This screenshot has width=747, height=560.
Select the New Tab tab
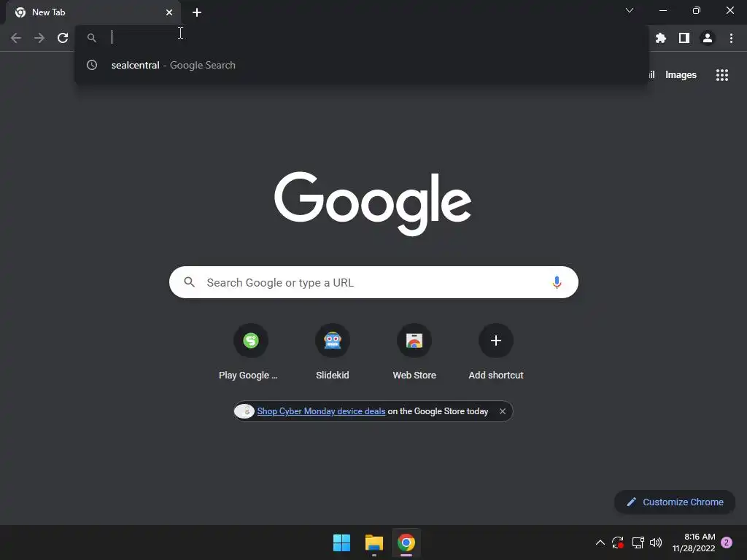[93, 12]
